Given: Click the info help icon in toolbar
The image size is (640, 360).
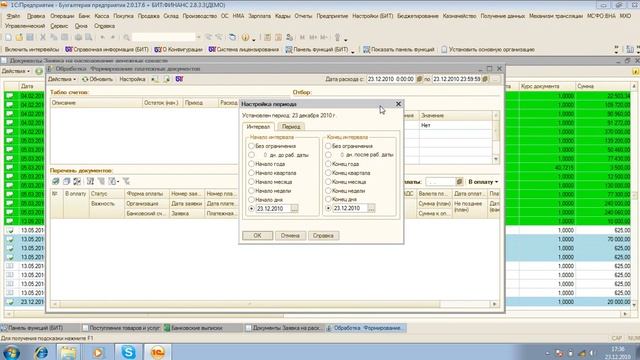Looking at the screenshot, I should pos(245,38).
